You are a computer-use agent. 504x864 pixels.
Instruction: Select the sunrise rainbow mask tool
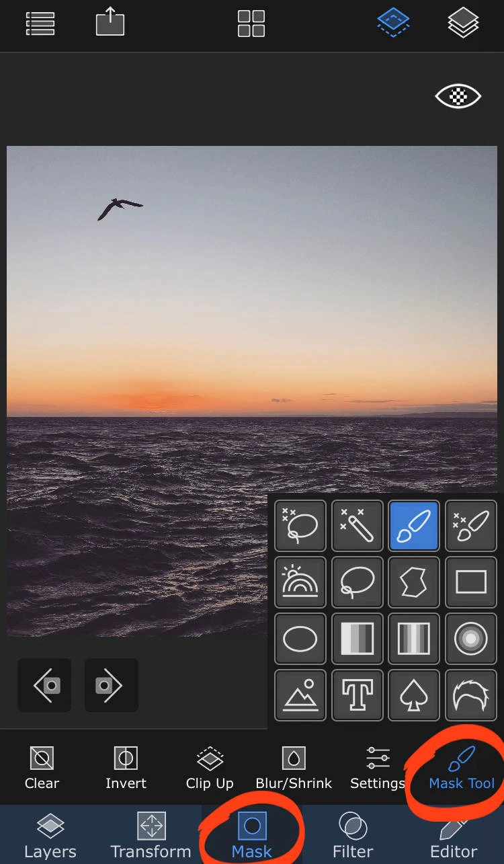pyautogui.click(x=300, y=582)
